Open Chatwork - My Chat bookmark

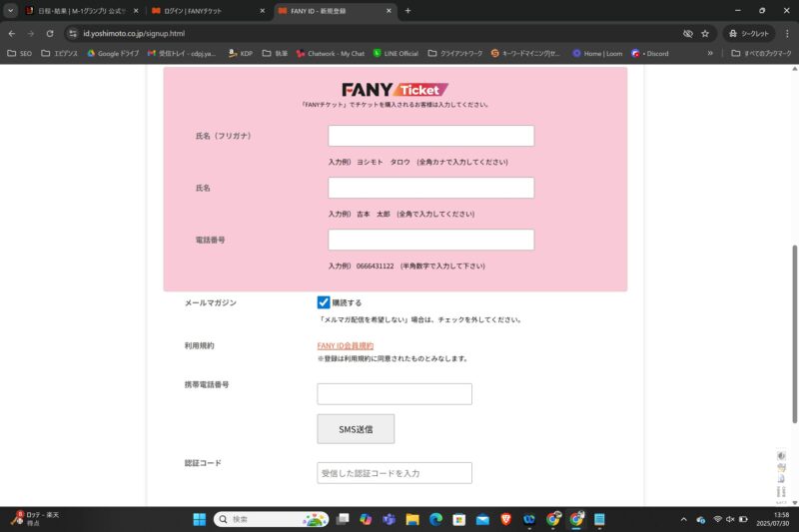(x=331, y=54)
